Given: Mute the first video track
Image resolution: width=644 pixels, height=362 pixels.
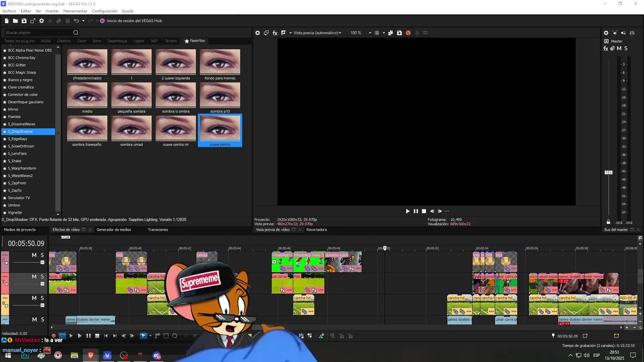Looking at the screenshot, I should click(34, 255).
